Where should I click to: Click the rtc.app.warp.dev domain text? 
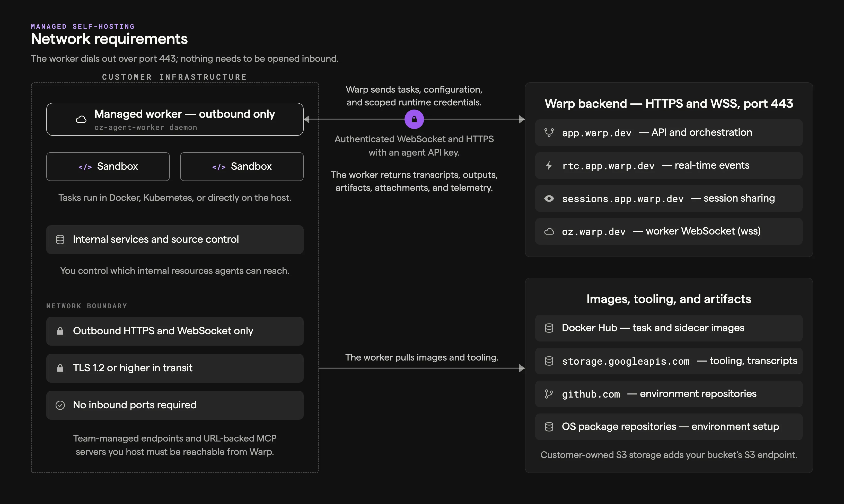coord(608,166)
